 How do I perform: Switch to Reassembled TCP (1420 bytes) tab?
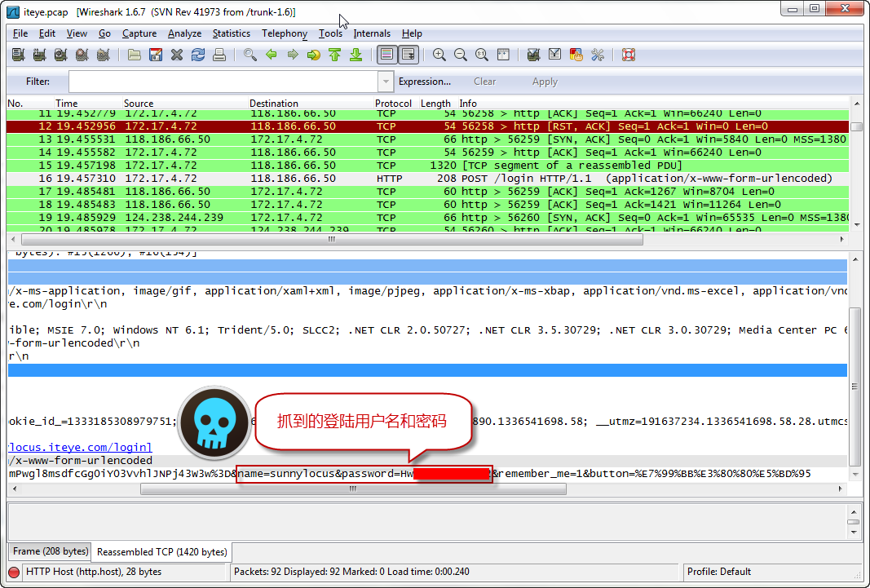pyautogui.click(x=162, y=552)
